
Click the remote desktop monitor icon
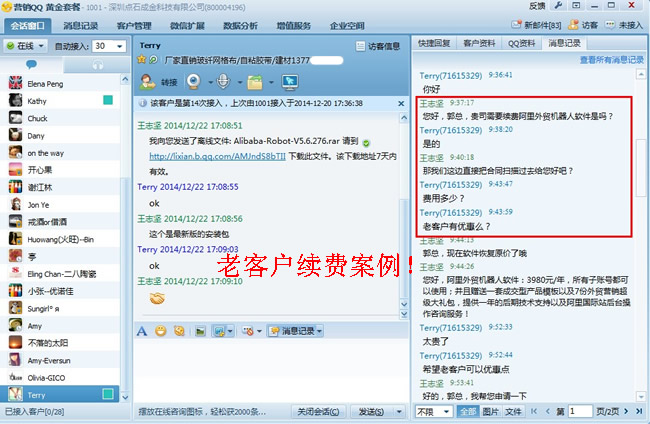290,82
